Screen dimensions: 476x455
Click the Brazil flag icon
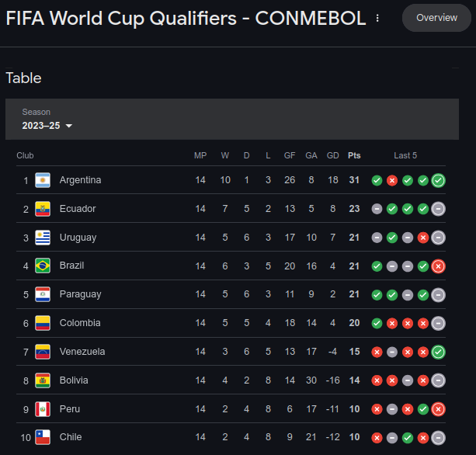(43, 266)
